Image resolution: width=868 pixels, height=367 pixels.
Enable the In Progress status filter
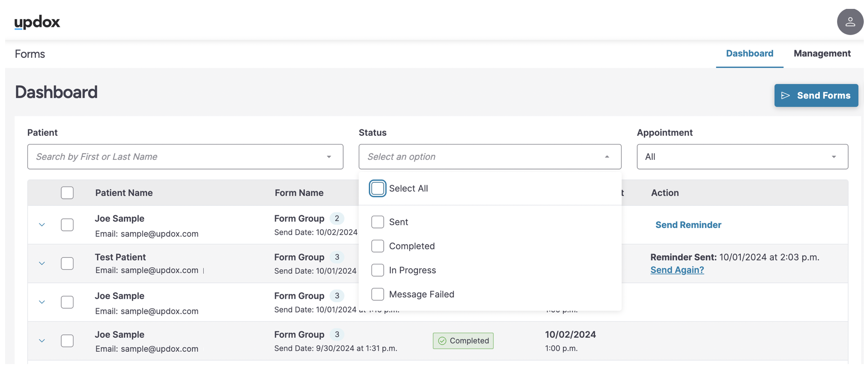tap(377, 270)
